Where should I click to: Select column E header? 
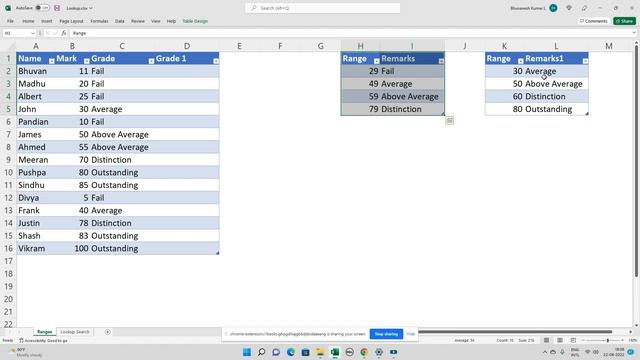tap(239, 46)
